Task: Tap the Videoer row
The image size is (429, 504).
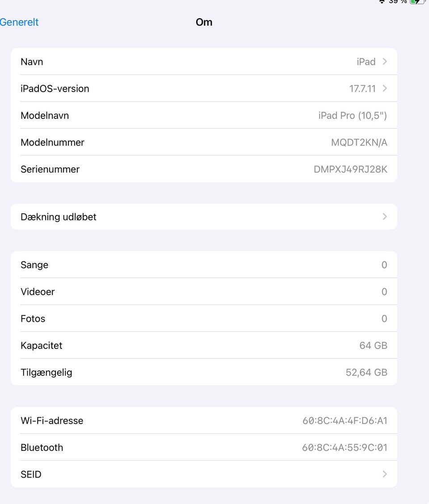Action: point(204,292)
